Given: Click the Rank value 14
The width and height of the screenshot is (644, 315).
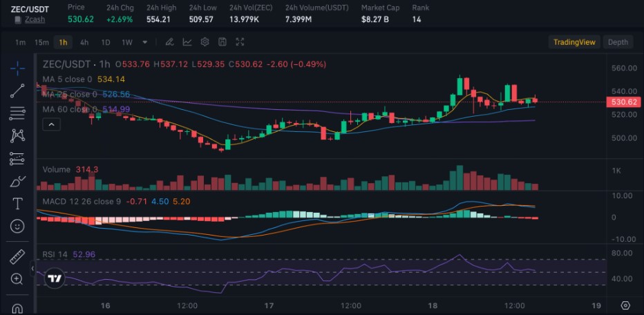Looking at the screenshot, I should point(417,19).
